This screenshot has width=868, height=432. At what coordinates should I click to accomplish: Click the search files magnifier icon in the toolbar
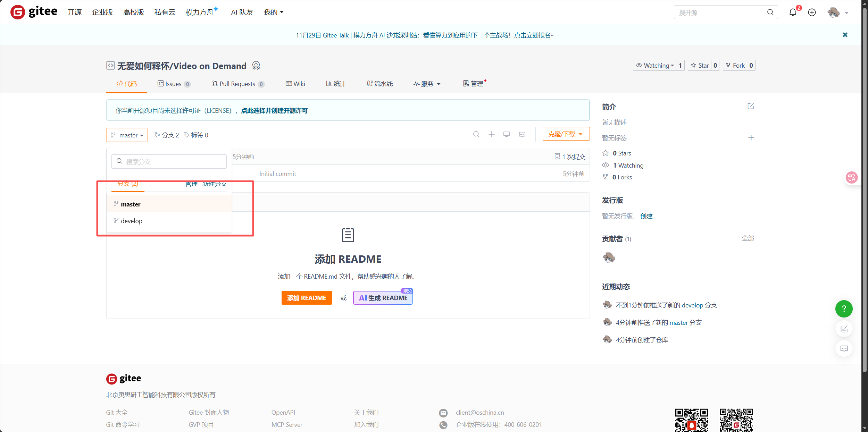click(x=476, y=134)
